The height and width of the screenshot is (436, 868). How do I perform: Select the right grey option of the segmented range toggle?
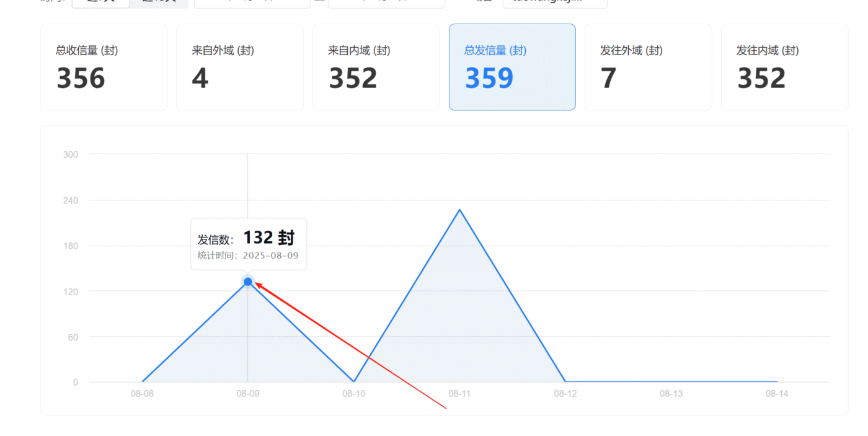pos(159,2)
